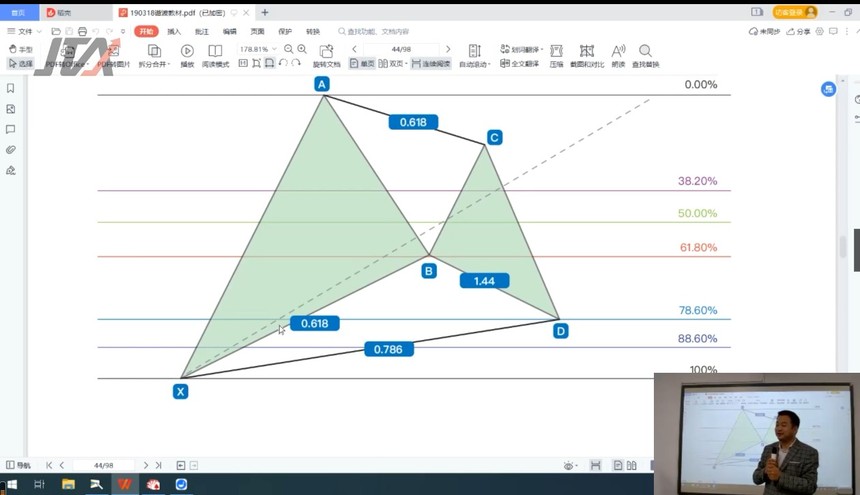Click the fit page icon

pyautogui.click(x=256, y=64)
